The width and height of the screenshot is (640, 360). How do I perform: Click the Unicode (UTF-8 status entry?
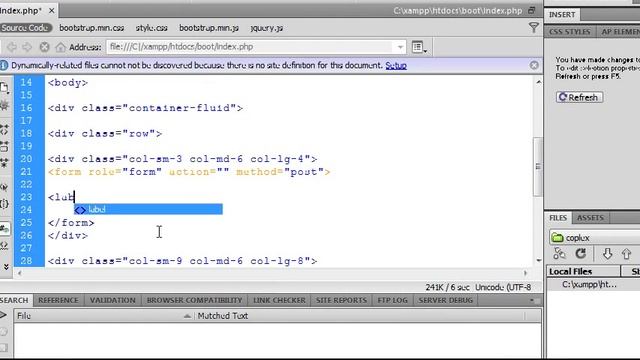[503, 287]
